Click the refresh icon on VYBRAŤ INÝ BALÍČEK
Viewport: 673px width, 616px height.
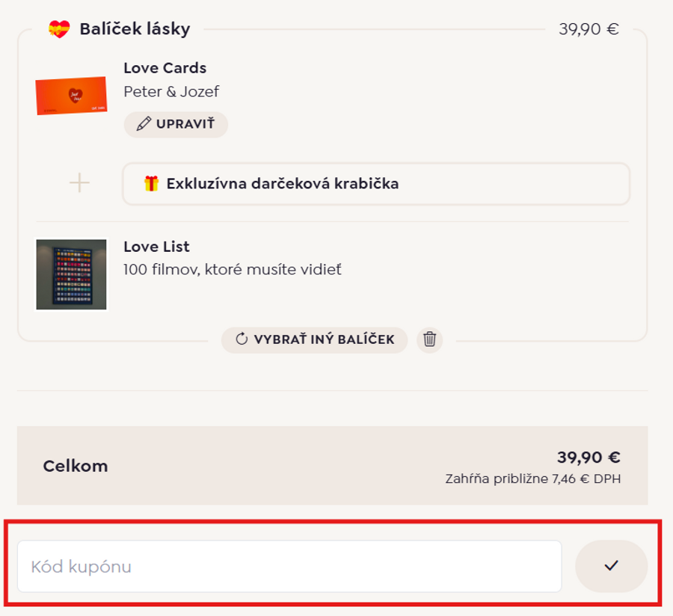point(241,340)
